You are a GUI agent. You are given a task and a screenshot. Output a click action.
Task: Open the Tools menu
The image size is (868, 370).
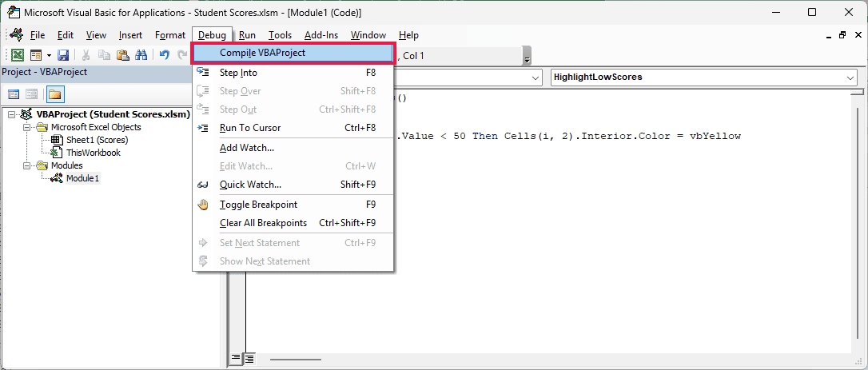(x=280, y=35)
